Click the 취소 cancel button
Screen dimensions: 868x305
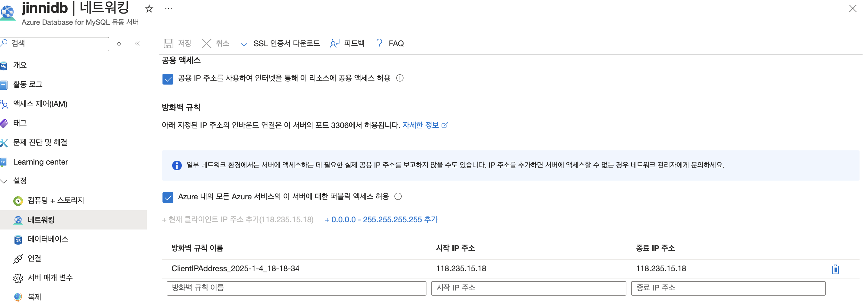point(216,43)
